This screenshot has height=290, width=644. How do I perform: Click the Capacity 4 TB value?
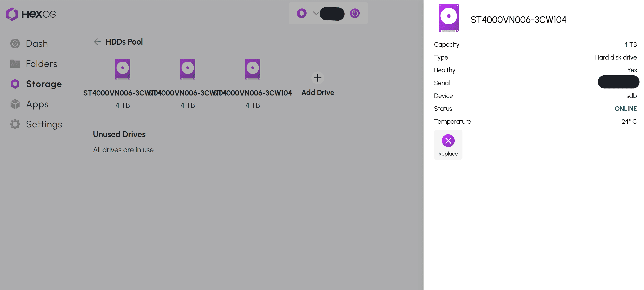click(x=630, y=44)
